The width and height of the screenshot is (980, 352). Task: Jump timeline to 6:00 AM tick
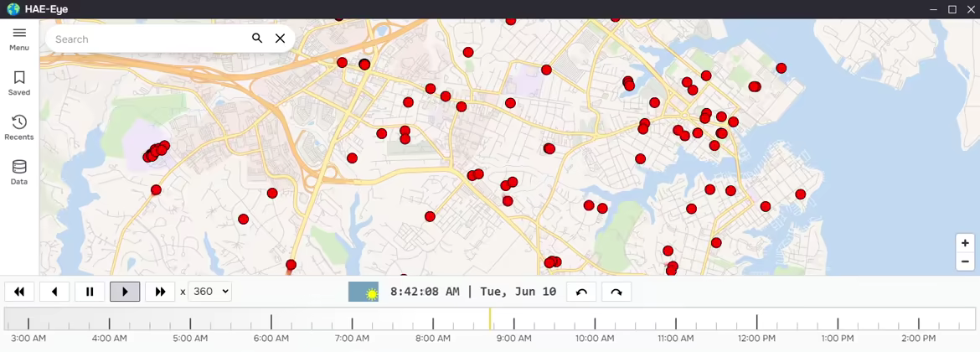coord(271,322)
